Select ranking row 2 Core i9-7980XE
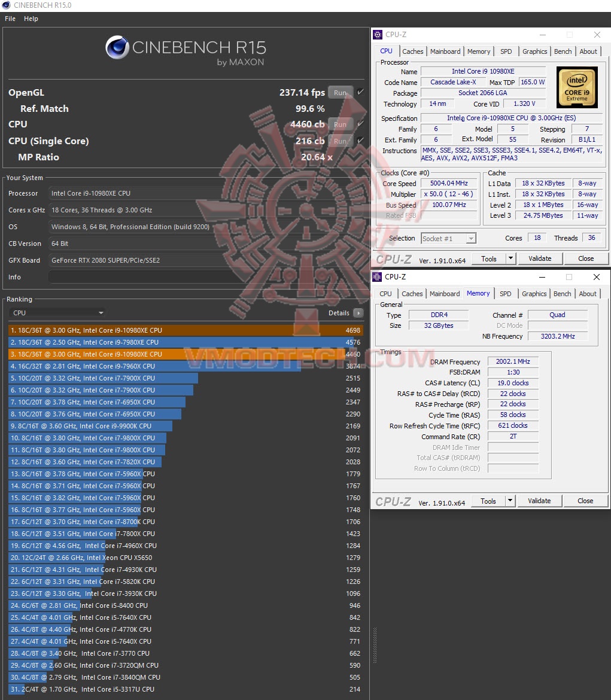This screenshot has width=611, height=700. tap(186, 342)
